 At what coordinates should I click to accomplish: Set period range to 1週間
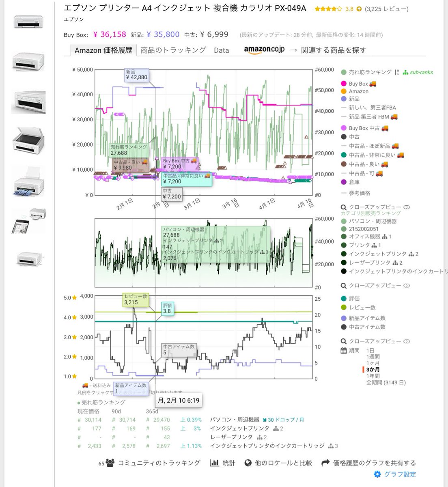click(x=373, y=357)
